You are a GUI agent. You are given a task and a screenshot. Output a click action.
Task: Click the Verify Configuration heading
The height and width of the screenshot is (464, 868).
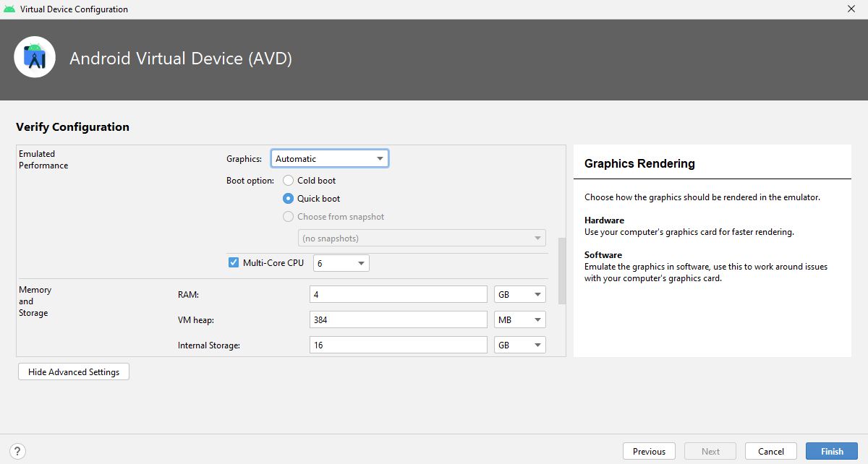72,126
